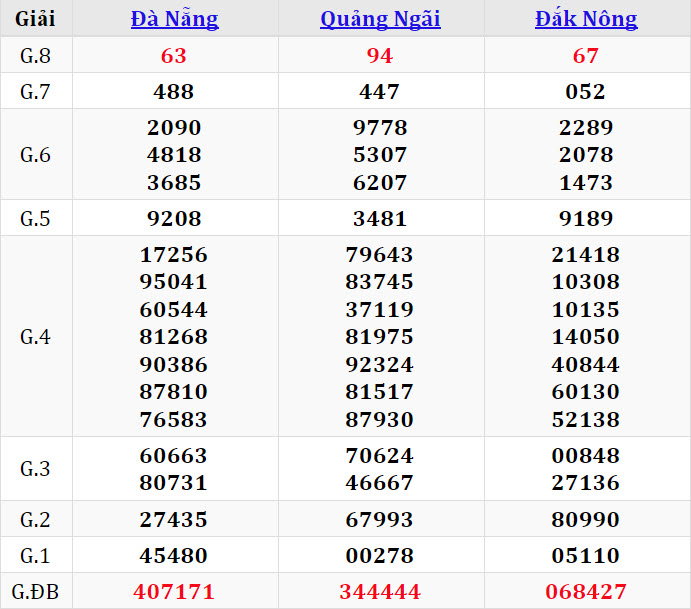The height and width of the screenshot is (609, 691).
Task: Click G.4 number 76583
Action: 174,420
